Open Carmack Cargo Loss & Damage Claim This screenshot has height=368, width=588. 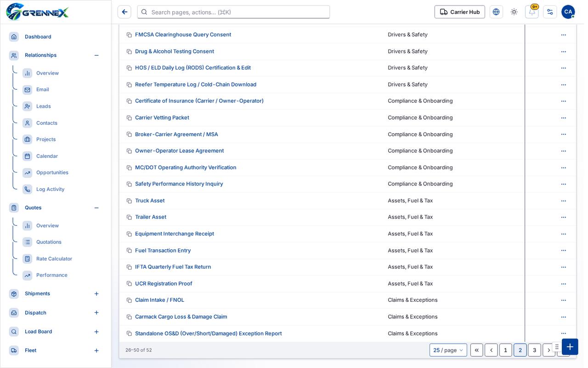click(x=181, y=317)
